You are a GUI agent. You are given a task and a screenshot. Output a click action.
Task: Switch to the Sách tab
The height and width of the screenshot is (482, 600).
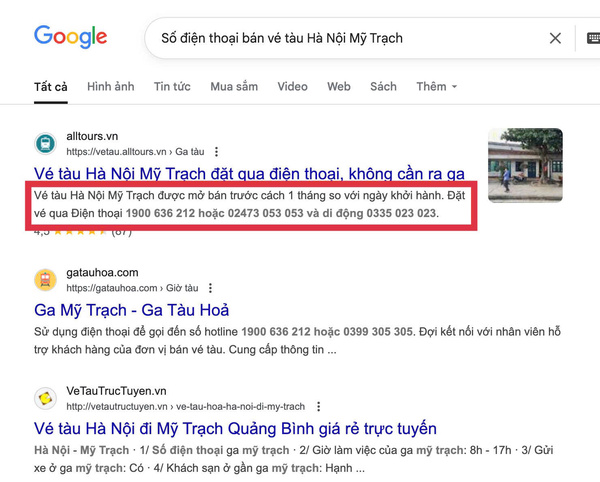coord(383,86)
